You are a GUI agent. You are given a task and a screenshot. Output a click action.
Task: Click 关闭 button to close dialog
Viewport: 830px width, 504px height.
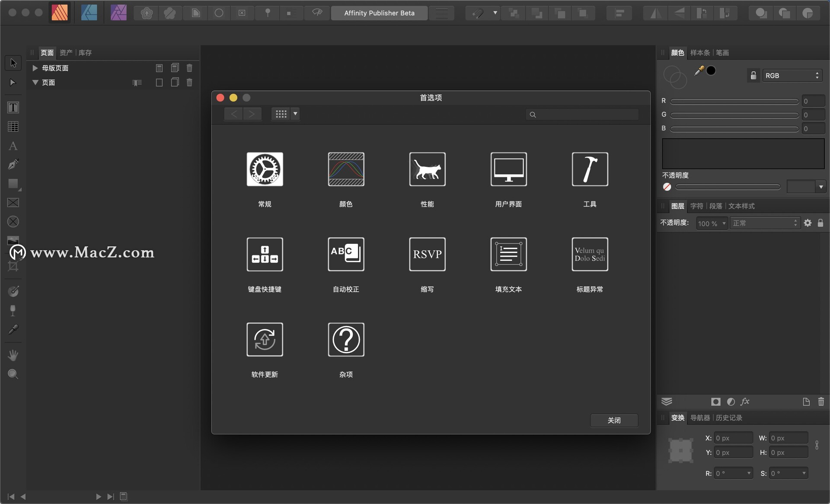coord(613,421)
